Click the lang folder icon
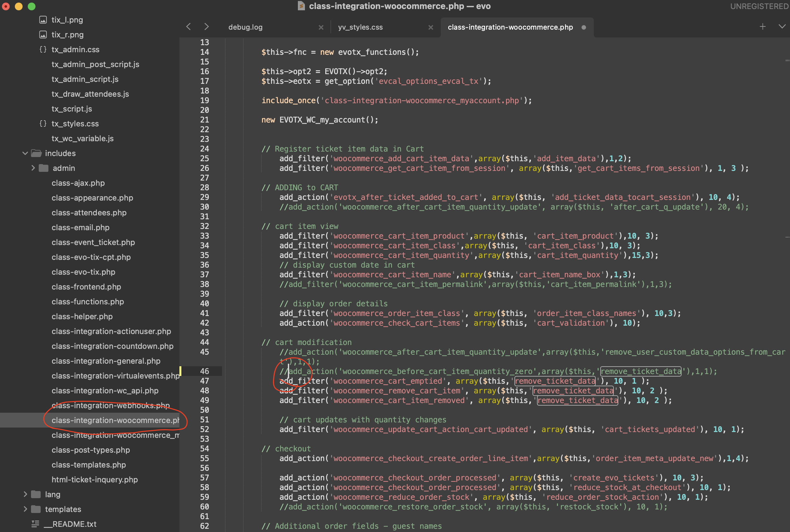 click(35, 494)
